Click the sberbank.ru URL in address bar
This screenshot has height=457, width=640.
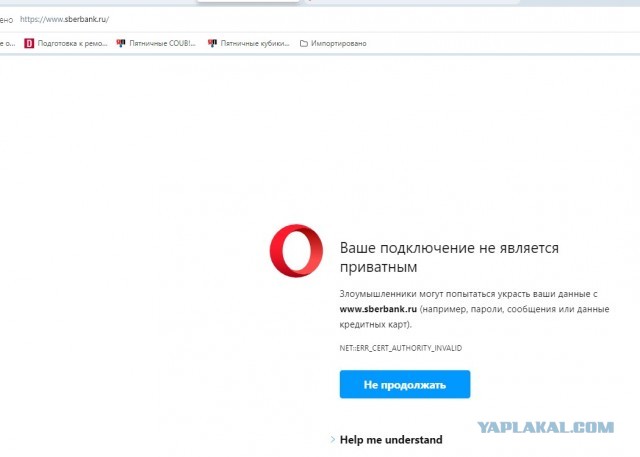click(64, 19)
